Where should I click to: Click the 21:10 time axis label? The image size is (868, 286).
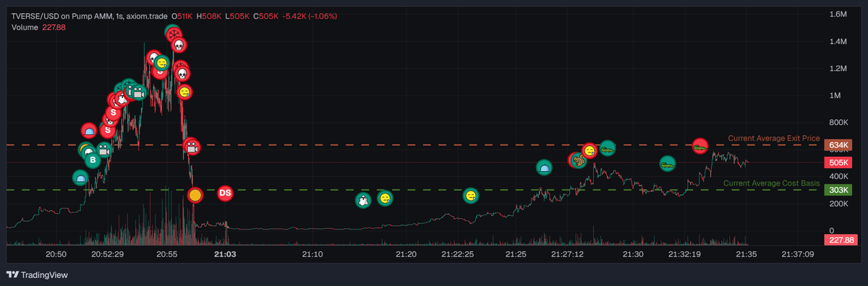312,254
